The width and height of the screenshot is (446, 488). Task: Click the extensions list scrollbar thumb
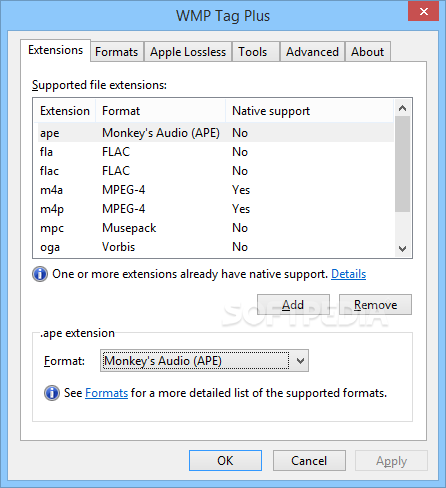click(x=402, y=164)
